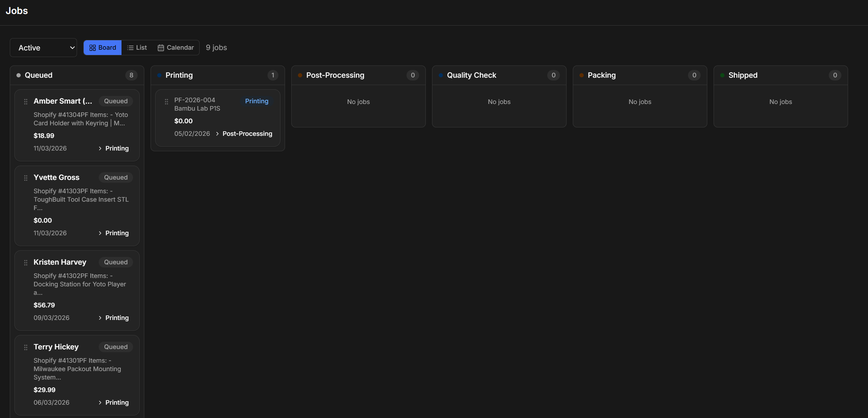The width and height of the screenshot is (868, 418).
Task: Open Kristen Harvey job card
Action: pos(60,262)
